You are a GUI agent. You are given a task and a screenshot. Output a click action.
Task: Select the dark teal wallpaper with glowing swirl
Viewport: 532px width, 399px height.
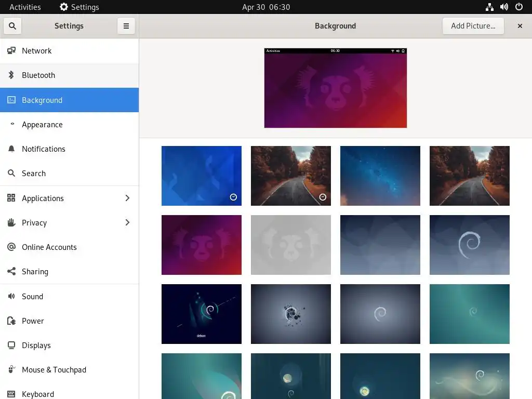coord(380,376)
